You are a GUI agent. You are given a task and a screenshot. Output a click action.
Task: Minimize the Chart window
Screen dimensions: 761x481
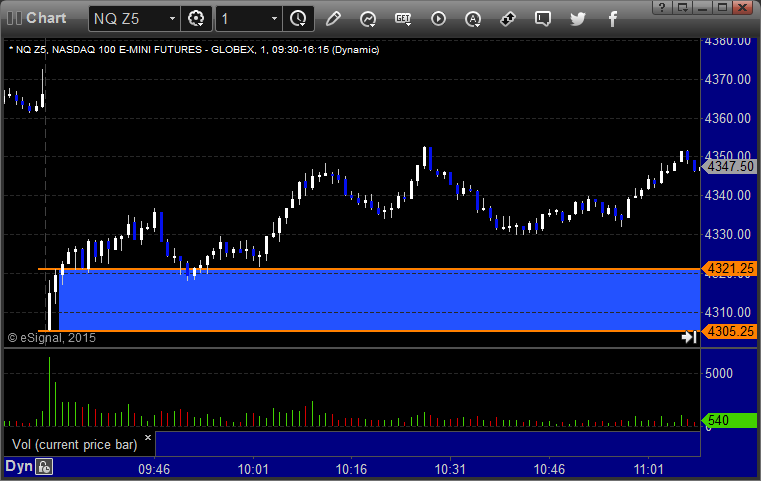[702, 7]
